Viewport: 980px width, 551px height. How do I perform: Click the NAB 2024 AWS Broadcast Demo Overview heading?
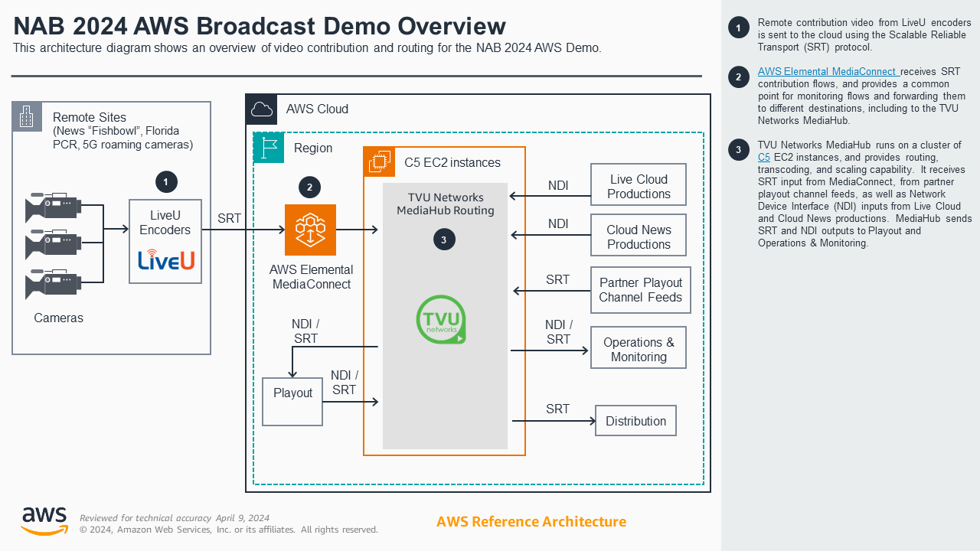click(260, 26)
